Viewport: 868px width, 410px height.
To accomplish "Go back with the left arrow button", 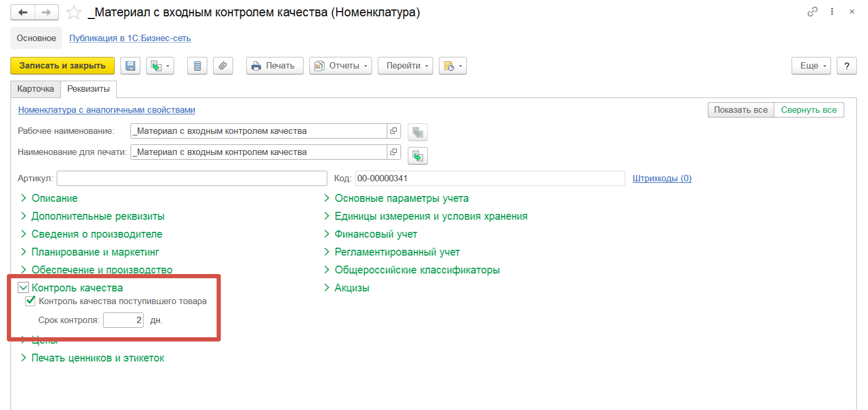I will 23,12.
